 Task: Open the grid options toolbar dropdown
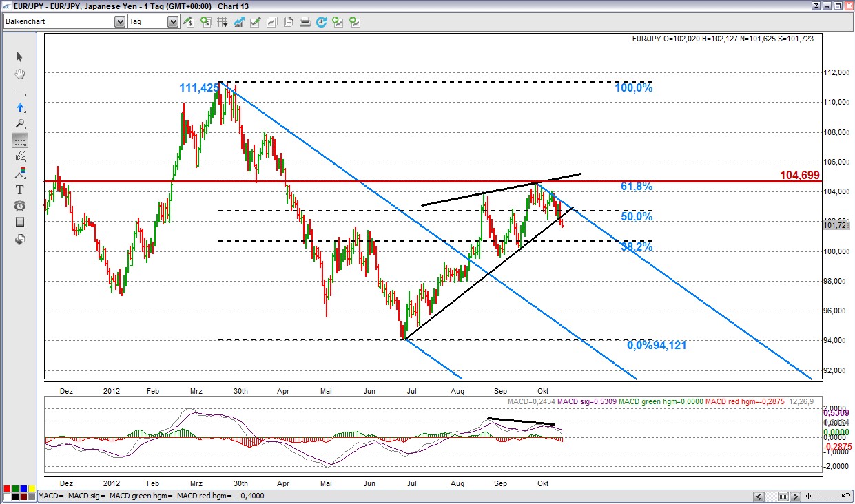(223, 22)
